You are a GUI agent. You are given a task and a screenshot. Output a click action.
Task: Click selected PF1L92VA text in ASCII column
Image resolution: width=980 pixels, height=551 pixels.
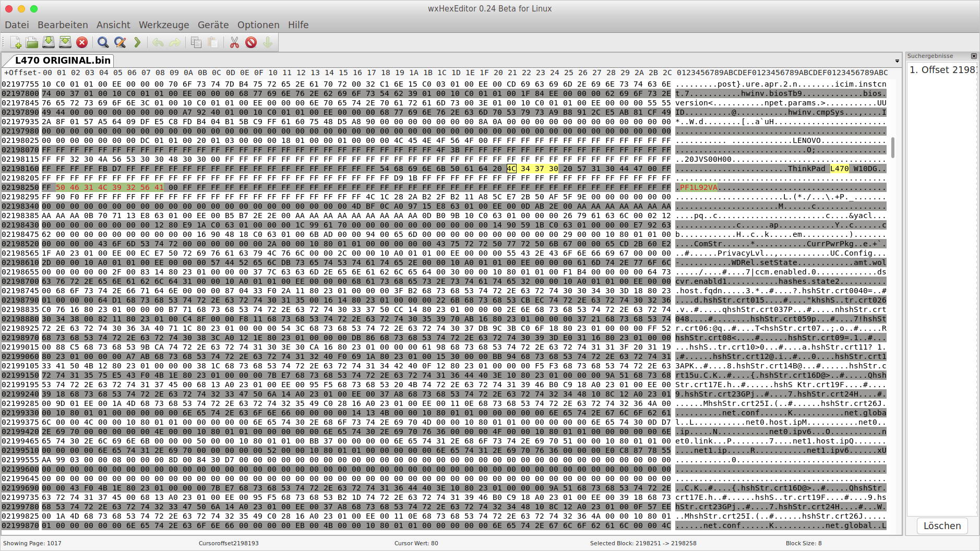pos(698,187)
